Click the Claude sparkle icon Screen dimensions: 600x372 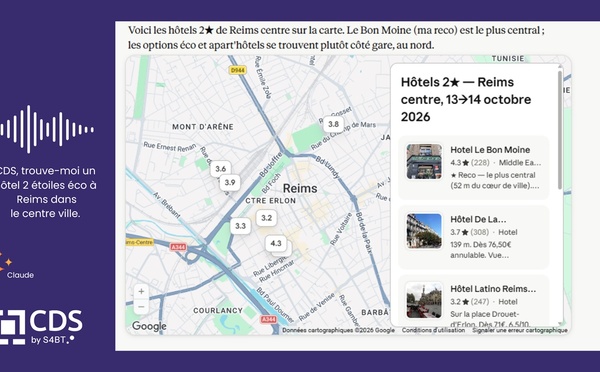click(5, 262)
